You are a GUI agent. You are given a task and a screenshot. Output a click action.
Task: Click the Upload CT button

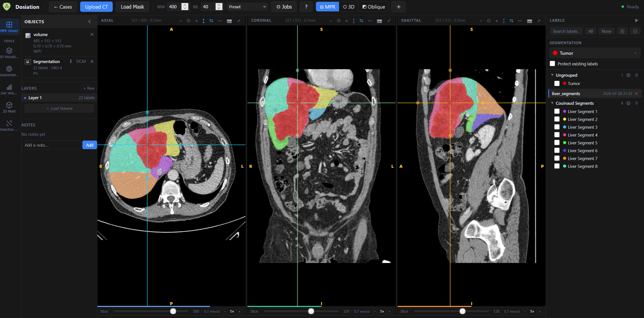[x=97, y=7]
